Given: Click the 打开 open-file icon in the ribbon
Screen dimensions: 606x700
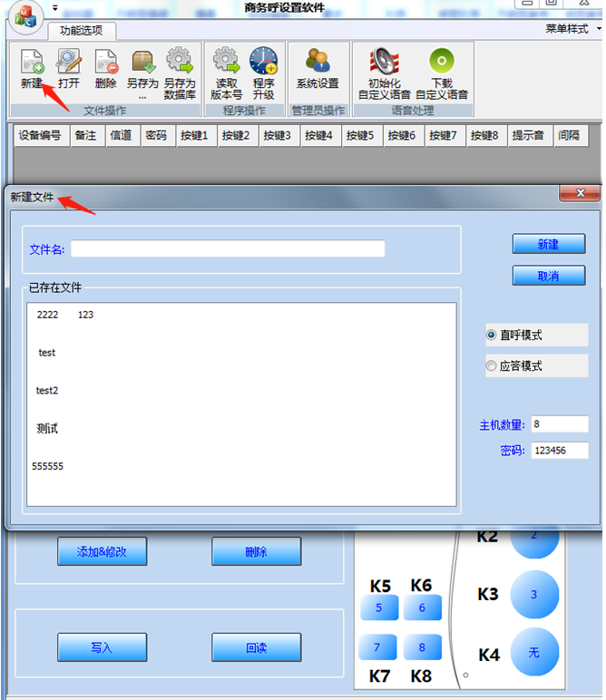Looking at the screenshot, I should [69, 63].
